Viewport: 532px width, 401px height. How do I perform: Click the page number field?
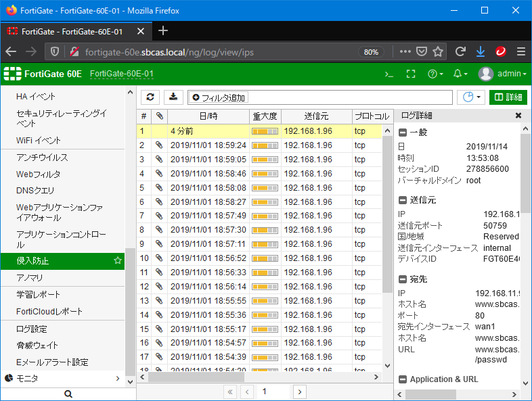point(273,392)
